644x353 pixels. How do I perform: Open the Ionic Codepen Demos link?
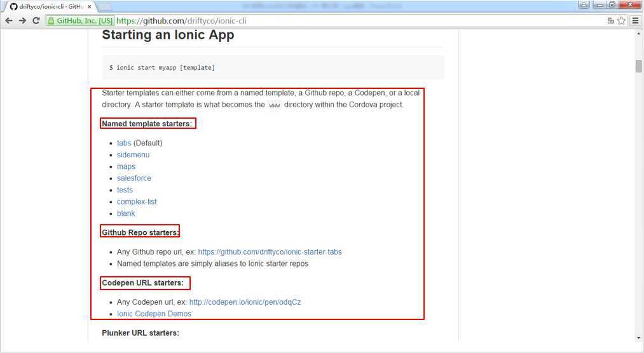[x=154, y=314]
